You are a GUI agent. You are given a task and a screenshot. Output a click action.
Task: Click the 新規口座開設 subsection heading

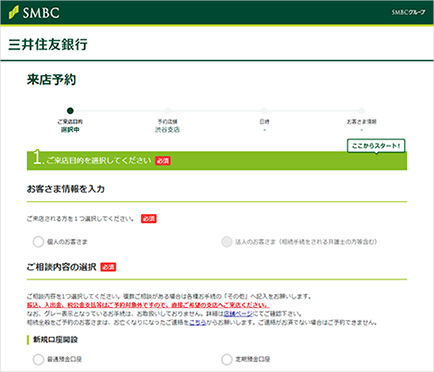(55, 340)
